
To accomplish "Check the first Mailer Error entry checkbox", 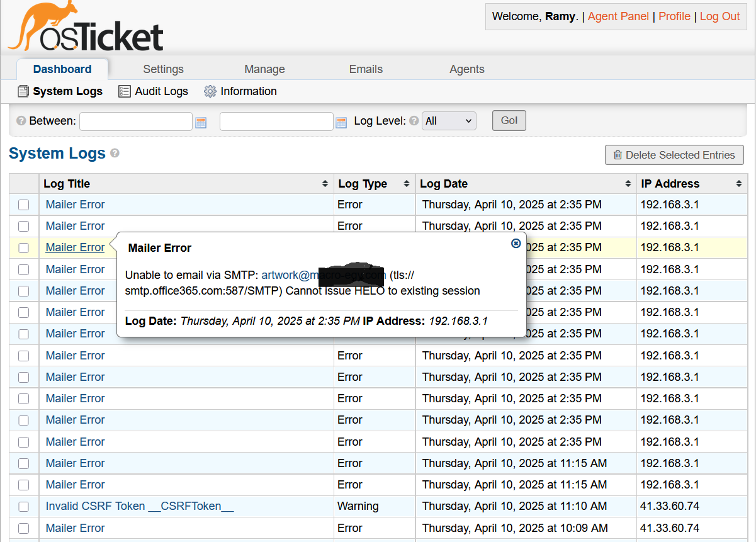I will (x=23, y=205).
